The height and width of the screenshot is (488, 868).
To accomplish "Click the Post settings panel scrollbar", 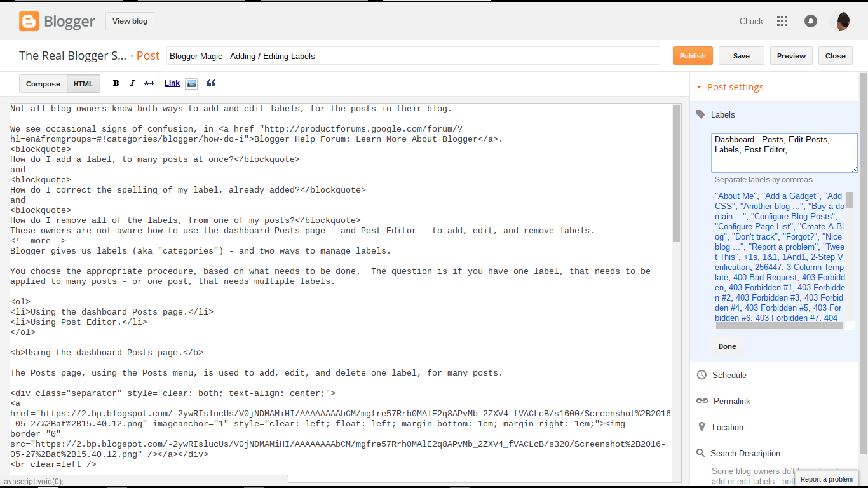I will click(x=863, y=264).
